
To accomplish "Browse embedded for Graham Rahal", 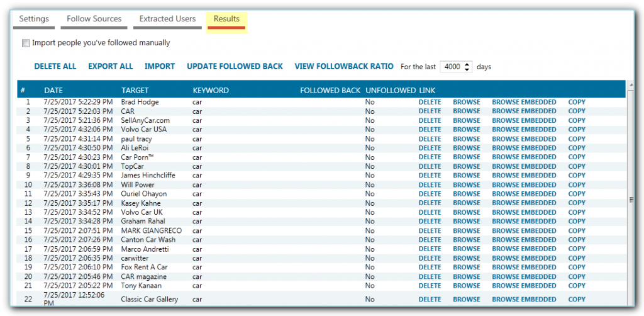I will tap(524, 222).
